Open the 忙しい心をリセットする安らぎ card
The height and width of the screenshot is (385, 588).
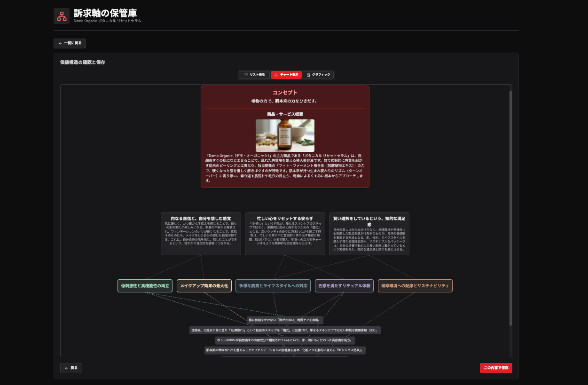coord(285,234)
